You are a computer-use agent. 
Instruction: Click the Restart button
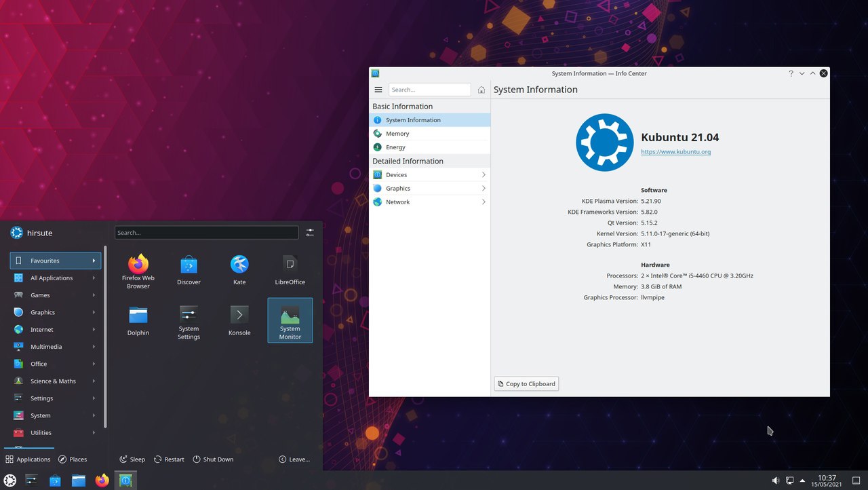click(x=169, y=459)
